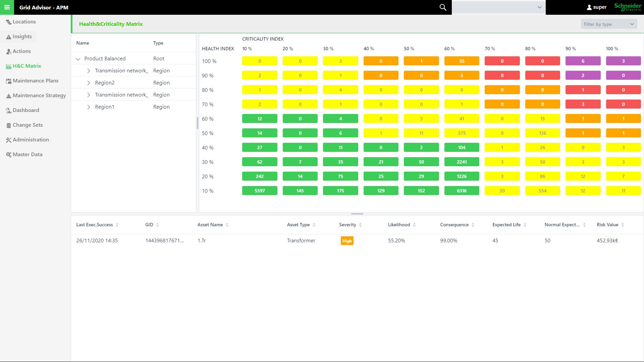Screen dimensions: 644x362
Task: Click the search magnifier in the top bar
Action: pos(443,7)
